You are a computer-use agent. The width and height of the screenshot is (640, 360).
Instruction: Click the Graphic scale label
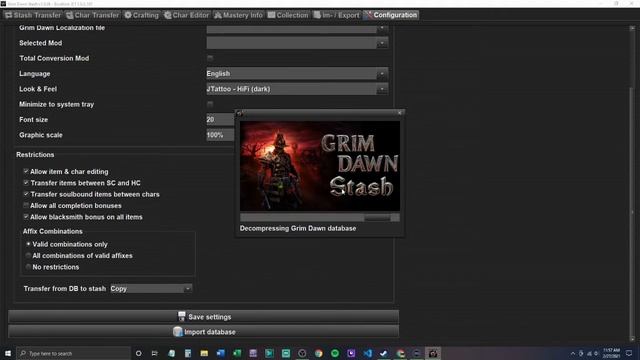(x=41, y=135)
